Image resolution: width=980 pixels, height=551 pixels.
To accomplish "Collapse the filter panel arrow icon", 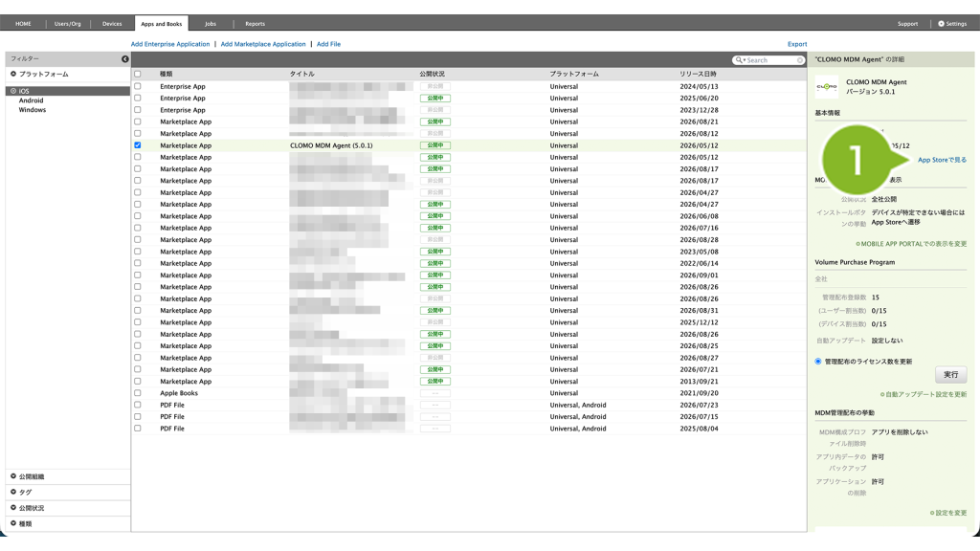I will [125, 58].
